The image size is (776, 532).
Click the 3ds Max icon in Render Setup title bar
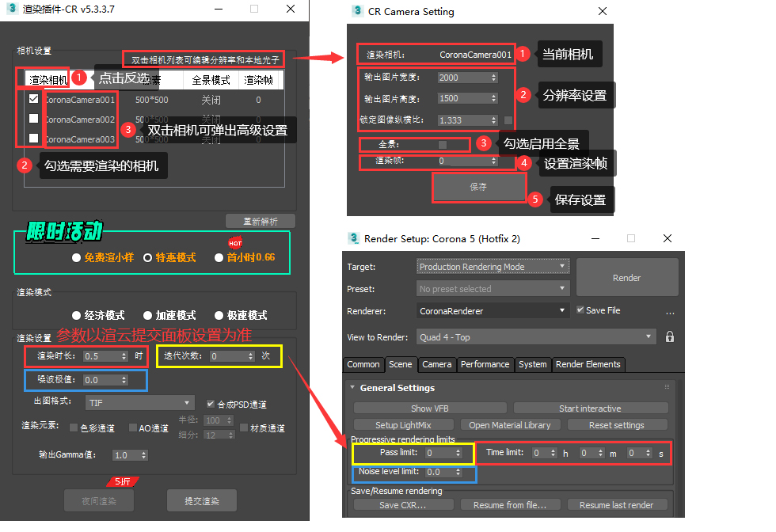click(x=354, y=238)
